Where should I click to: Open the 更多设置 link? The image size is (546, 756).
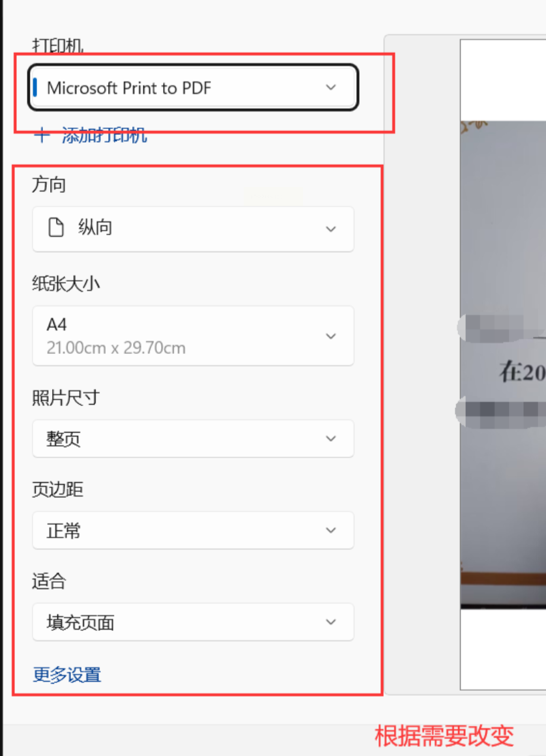point(67,675)
